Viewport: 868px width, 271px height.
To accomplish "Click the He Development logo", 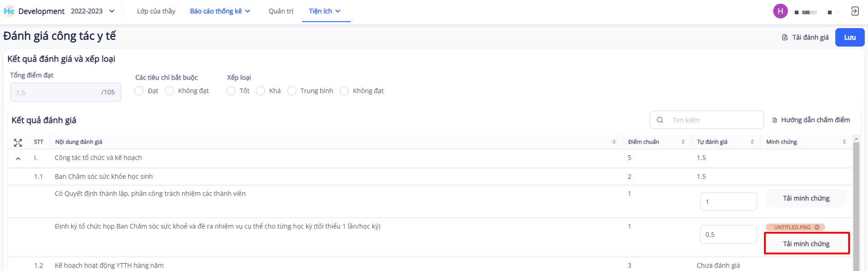I will click(9, 11).
